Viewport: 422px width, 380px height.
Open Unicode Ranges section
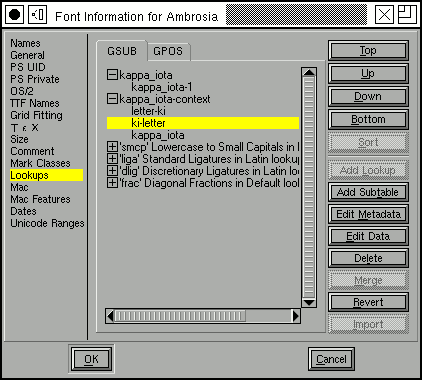47,223
